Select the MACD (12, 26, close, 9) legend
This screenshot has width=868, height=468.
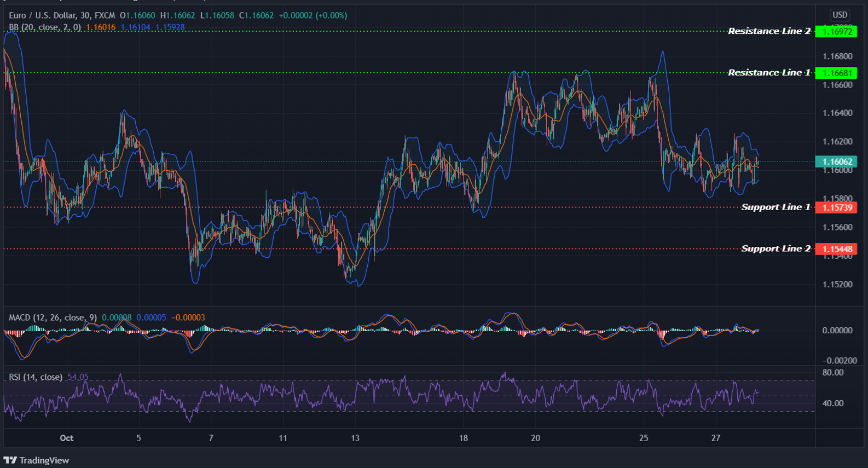(x=53, y=317)
